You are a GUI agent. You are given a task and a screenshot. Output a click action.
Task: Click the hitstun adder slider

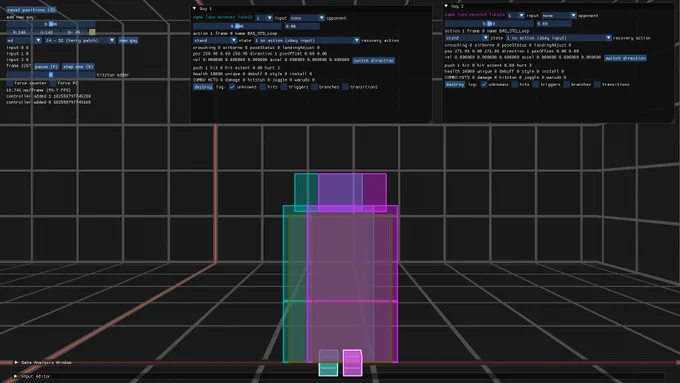point(51,75)
